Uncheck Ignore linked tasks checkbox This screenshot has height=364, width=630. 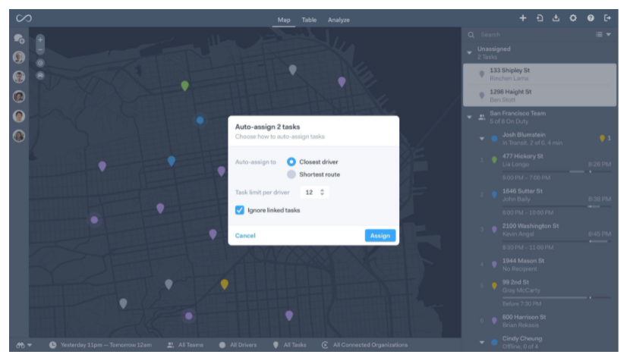239,210
